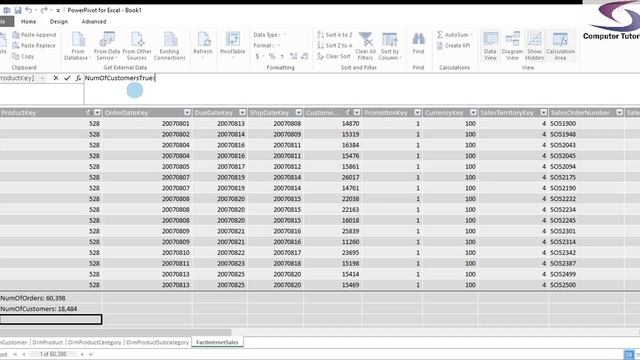Click OrderDateKey cell 20070801
This screenshot has width=640, height=360.
(x=148, y=123)
